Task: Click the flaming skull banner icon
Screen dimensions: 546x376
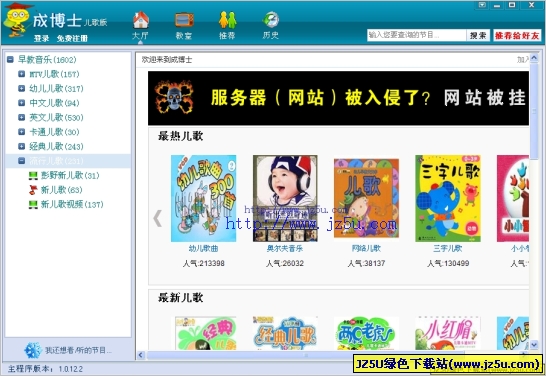Action: pos(173,97)
